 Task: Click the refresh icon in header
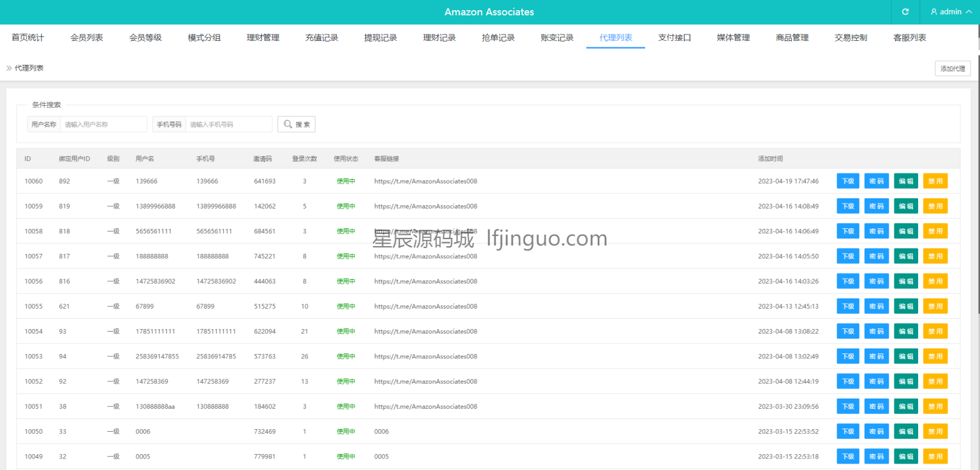[x=905, y=12]
